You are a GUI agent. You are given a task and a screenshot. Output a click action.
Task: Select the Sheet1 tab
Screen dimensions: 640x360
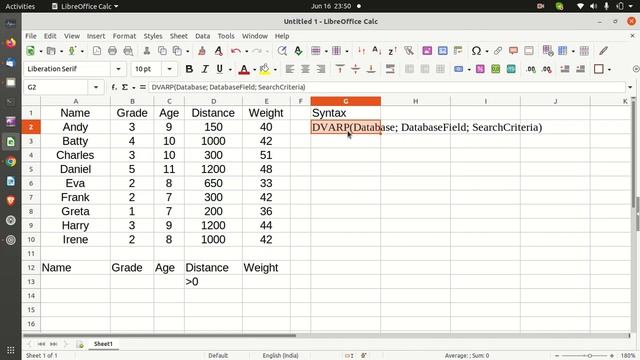pos(103,344)
